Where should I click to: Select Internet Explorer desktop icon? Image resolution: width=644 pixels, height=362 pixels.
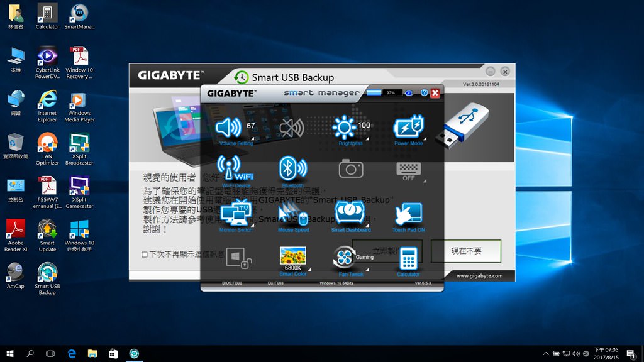[47, 106]
